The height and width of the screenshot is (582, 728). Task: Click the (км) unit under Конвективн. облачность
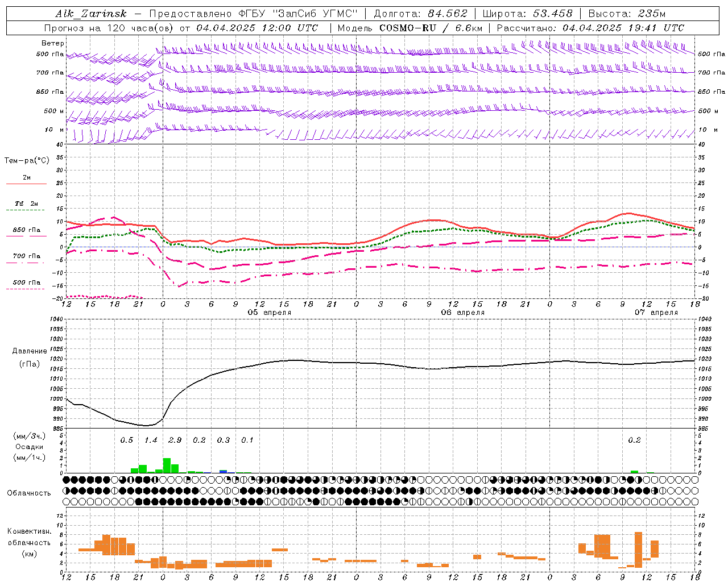(30, 554)
